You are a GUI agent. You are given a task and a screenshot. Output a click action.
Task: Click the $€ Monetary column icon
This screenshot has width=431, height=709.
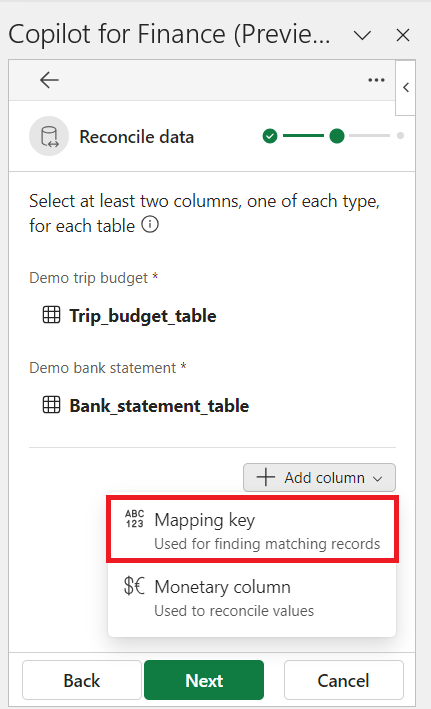pyautogui.click(x=134, y=586)
